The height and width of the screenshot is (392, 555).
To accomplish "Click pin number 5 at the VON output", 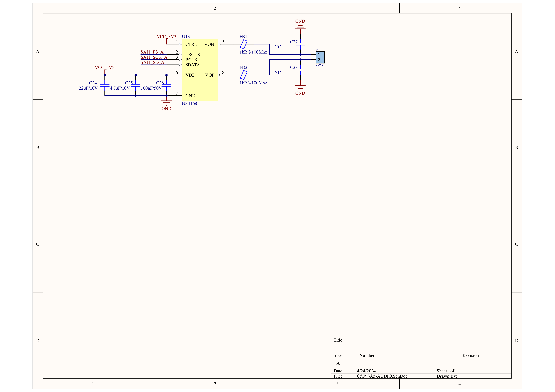I will pyautogui.click(x=223, y=42).
